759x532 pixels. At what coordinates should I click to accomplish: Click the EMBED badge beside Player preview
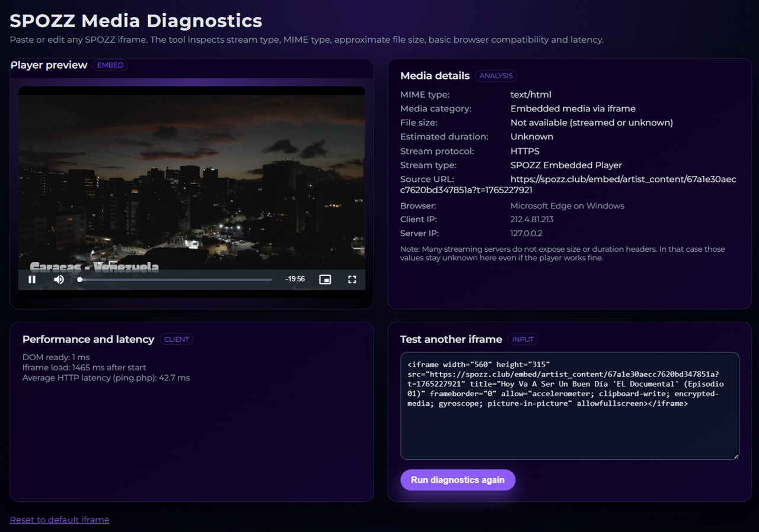point(110,65)
